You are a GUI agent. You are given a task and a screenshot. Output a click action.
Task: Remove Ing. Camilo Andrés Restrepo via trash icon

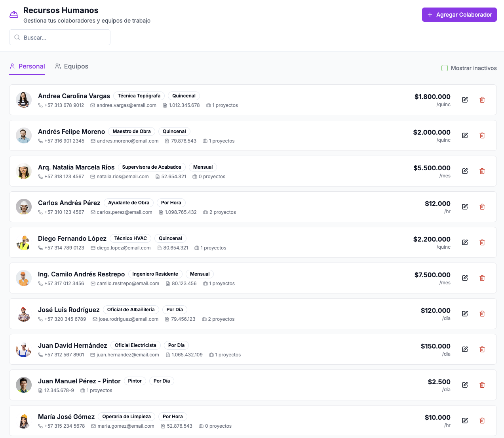point(482,278)
